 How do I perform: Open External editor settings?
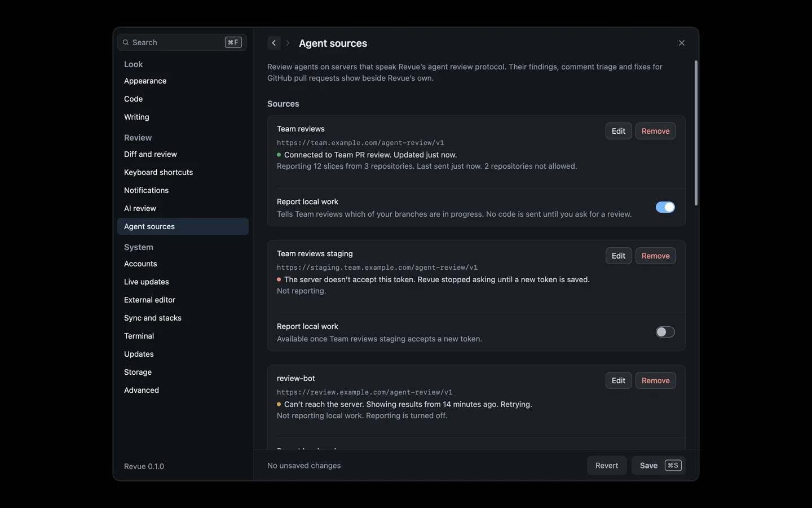click(x=183, y=300)
